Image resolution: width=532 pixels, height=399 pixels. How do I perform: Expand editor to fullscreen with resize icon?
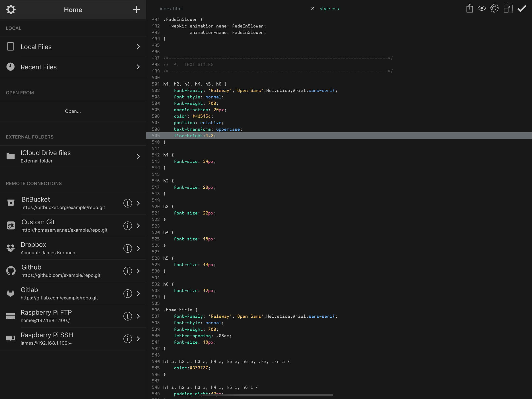point(508,9)
